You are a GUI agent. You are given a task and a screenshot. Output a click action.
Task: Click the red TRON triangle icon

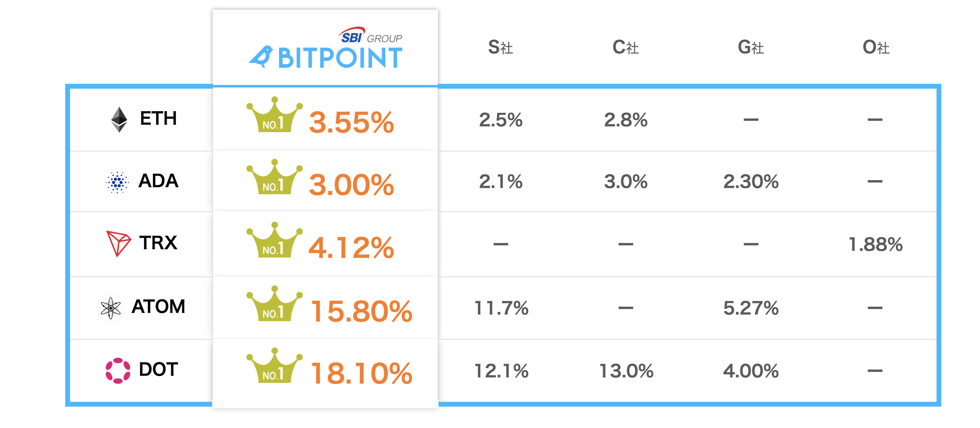click(x=118, y=243)
